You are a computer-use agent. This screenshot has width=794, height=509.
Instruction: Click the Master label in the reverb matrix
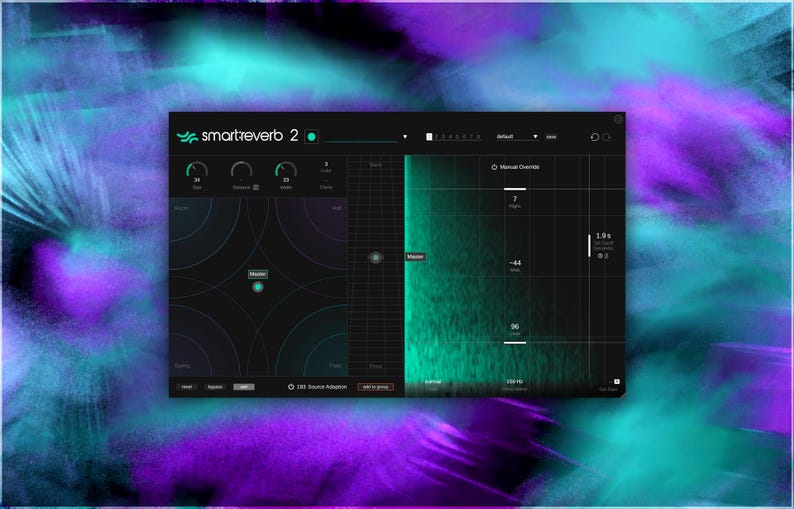coord(258,274)
